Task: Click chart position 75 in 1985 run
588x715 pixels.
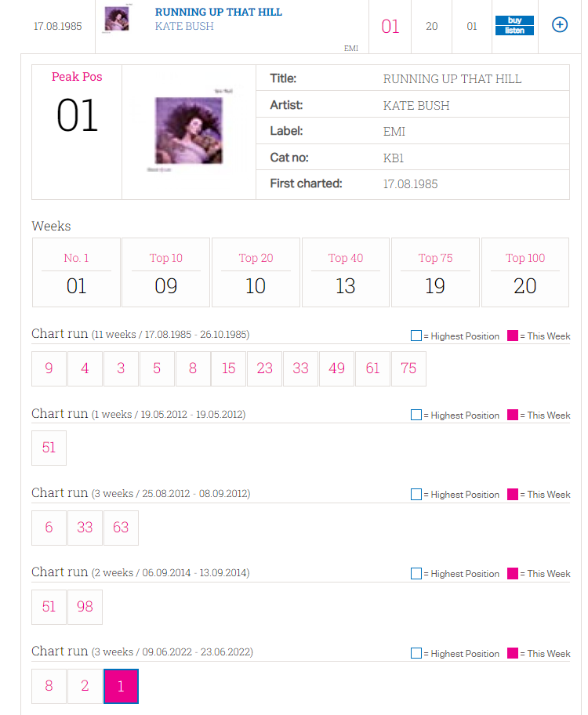Action: pos(408,368)
